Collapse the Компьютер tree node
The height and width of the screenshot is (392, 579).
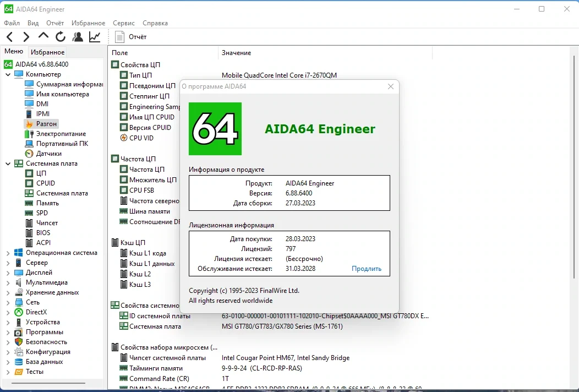pos(8,74)
